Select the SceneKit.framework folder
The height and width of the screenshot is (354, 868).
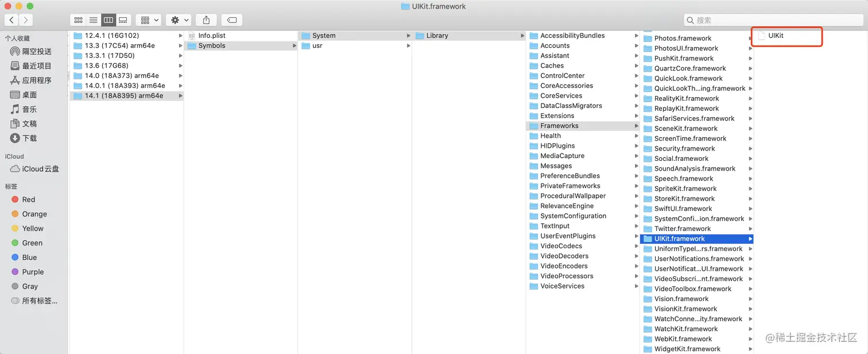coord(697,128)
